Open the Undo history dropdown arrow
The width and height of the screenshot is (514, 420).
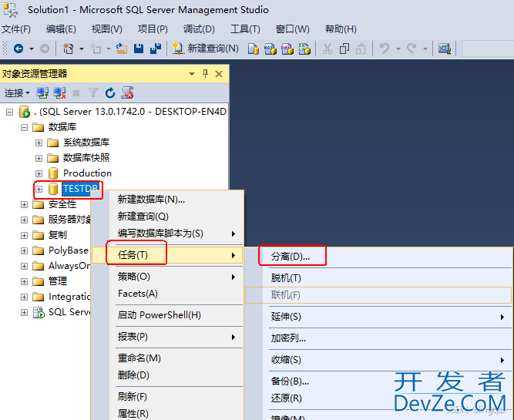click(398, 49)
